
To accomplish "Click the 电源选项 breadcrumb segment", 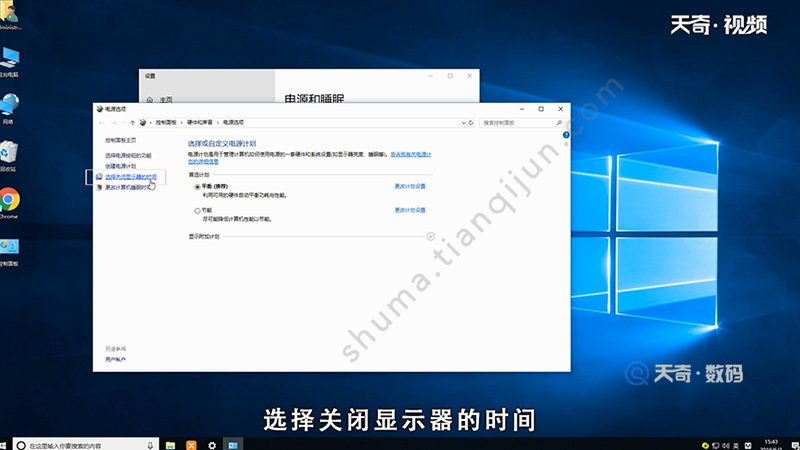I will [233, 122].
